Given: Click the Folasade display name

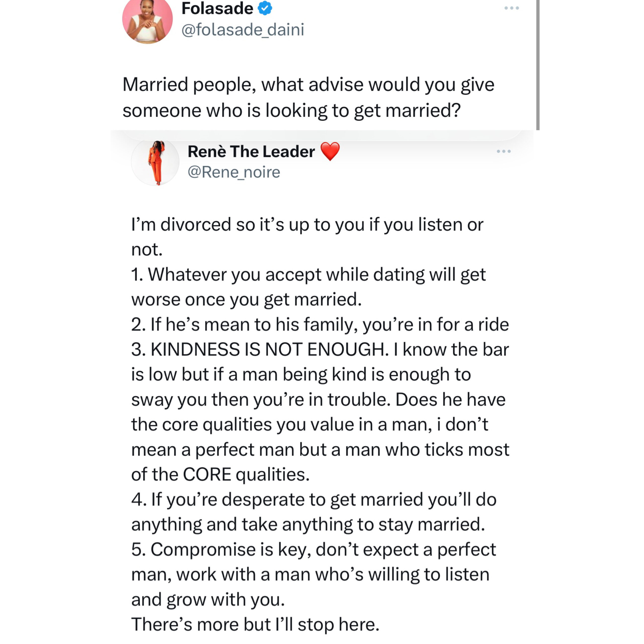Looking at the screenshot, I should [217, 8].
